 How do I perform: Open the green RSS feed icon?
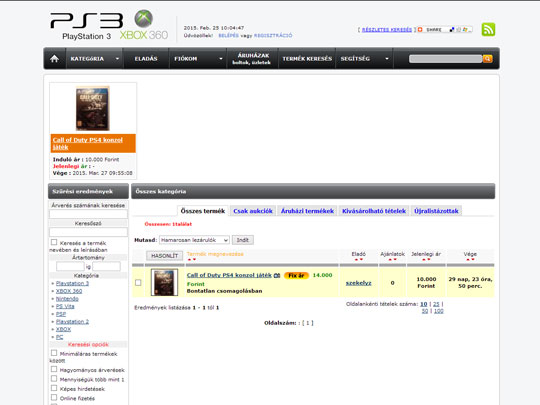pos(488,30)
